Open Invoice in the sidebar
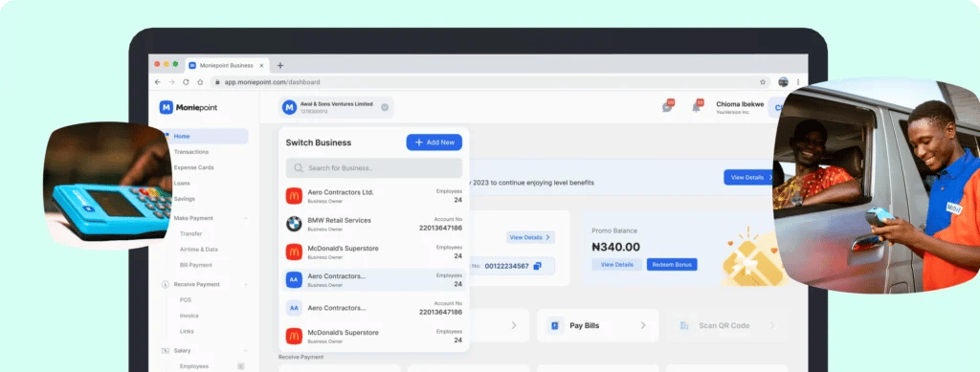The image size is (980, 372). click(x=189, y=316)
